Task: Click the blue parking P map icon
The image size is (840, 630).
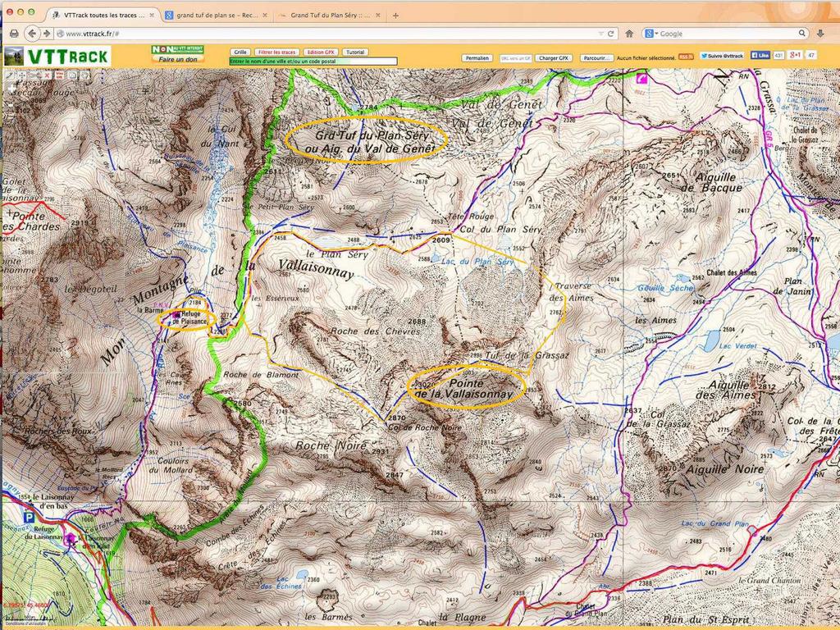Action: coord(30,518)
